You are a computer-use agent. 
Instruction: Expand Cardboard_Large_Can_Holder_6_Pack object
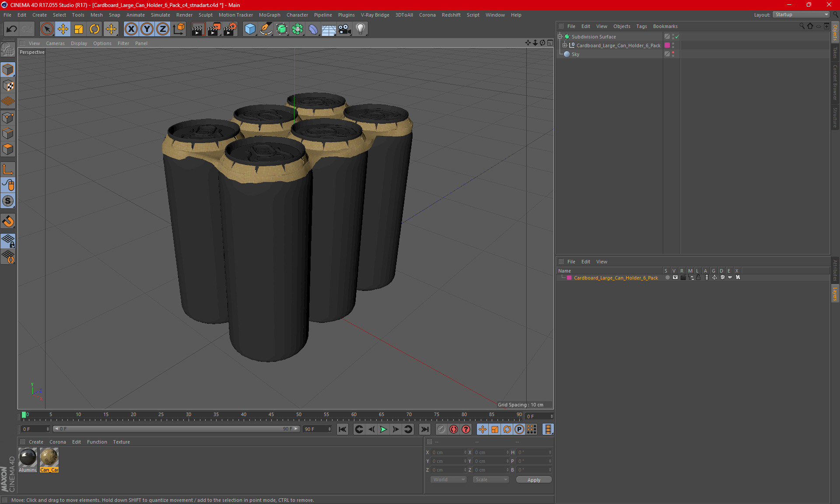pos(565,45)
